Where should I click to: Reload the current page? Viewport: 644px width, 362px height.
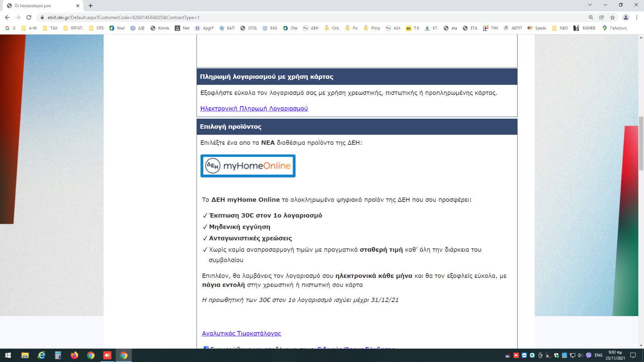click(29, 17)
